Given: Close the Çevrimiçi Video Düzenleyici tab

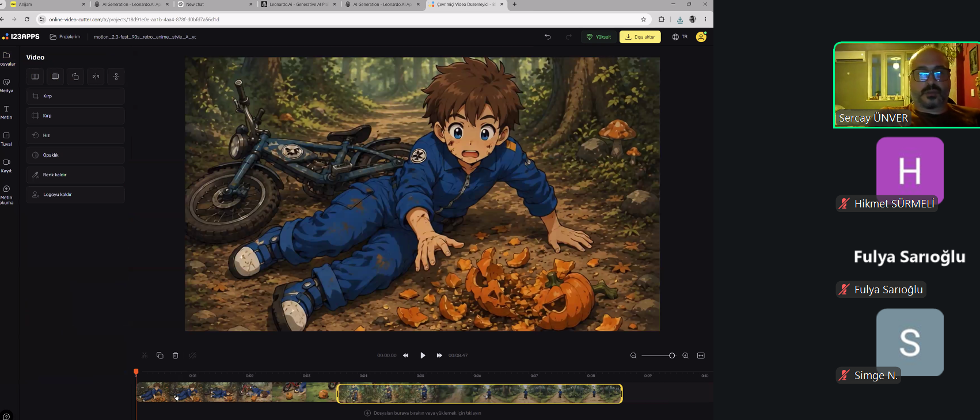Looking at the screenshot, I should pos(502,5).
